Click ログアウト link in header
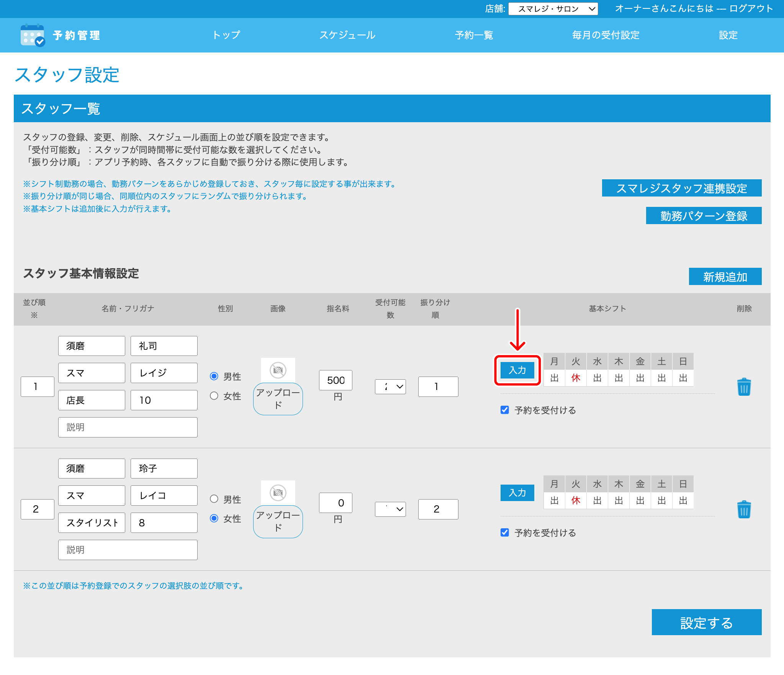Viewport: 784px width, 675px height. pyautogui.click(x=751, y=8)
